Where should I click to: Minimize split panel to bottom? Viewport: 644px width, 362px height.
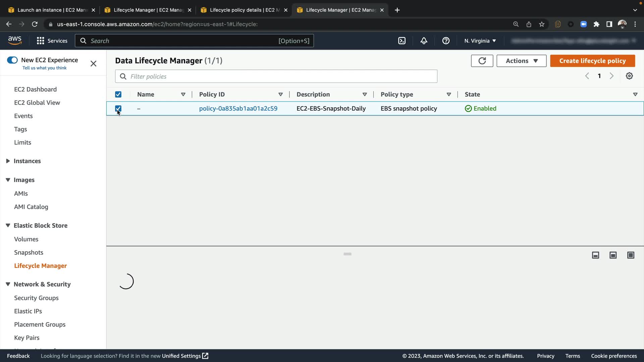click(595, 255)
